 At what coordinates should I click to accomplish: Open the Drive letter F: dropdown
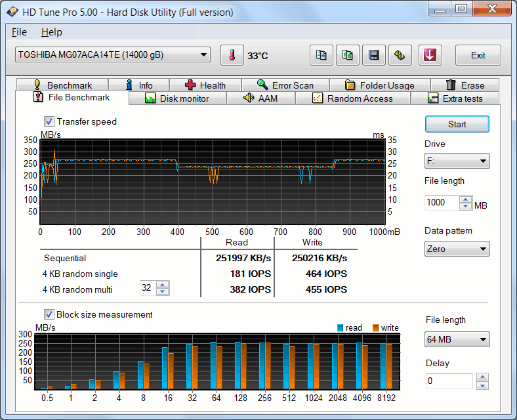[x=457, y=161]
